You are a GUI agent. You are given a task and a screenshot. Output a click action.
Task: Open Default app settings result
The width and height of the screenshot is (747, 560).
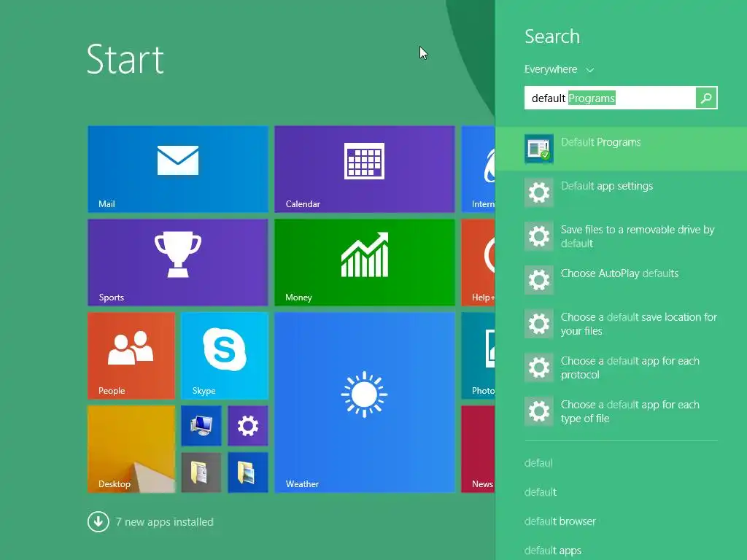(x=622, y=192)
